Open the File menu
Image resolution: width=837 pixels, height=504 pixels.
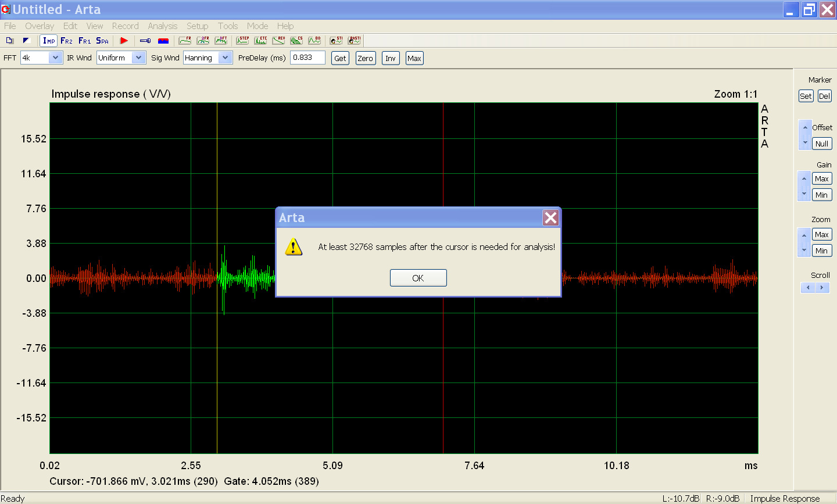pos(10,26)
